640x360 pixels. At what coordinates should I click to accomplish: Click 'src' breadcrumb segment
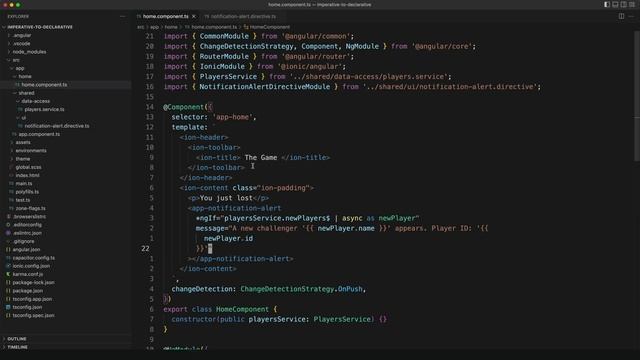(x=140, y=27)
